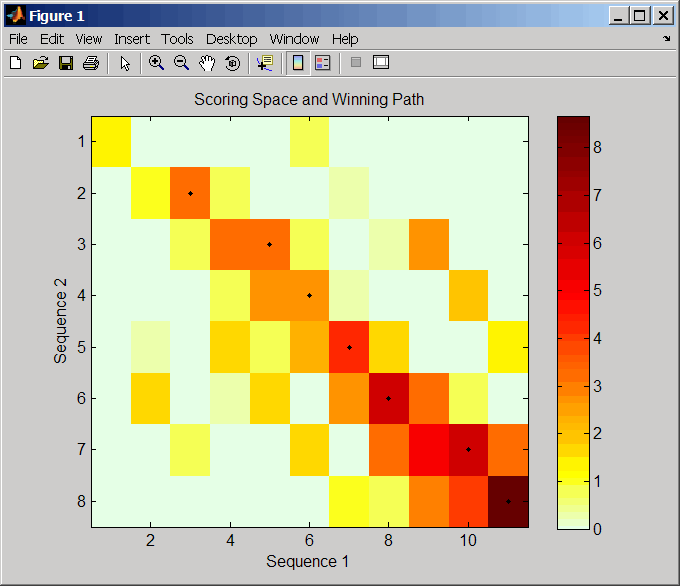Click the New Figure icon
Image resolution: width=680 pixels, height=586 pixels.
[16, 63]
